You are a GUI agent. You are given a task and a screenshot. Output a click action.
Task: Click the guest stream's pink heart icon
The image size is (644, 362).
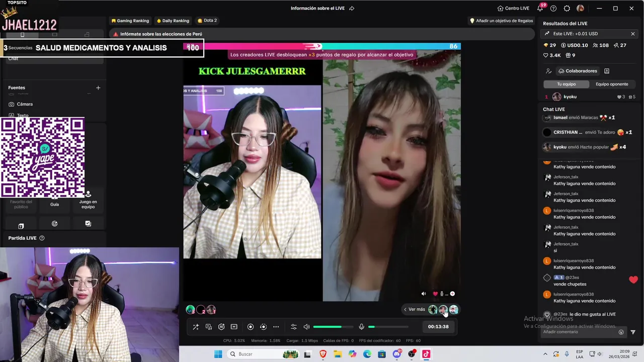tap(435, 294)
